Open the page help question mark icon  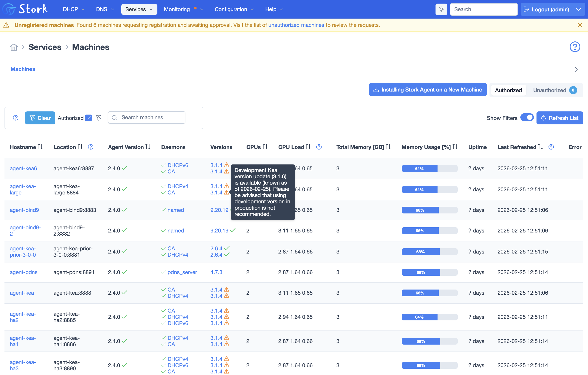[x=575, y=47]
